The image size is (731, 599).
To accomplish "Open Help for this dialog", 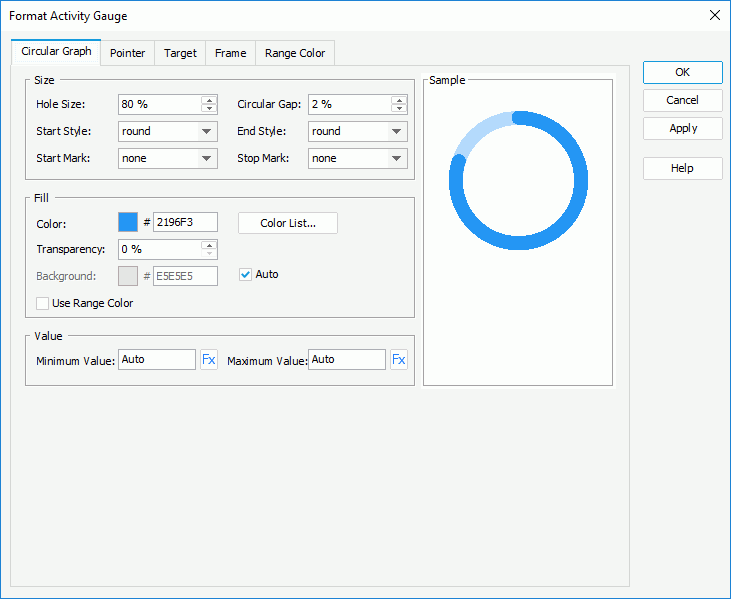I will tap(683, 168).
